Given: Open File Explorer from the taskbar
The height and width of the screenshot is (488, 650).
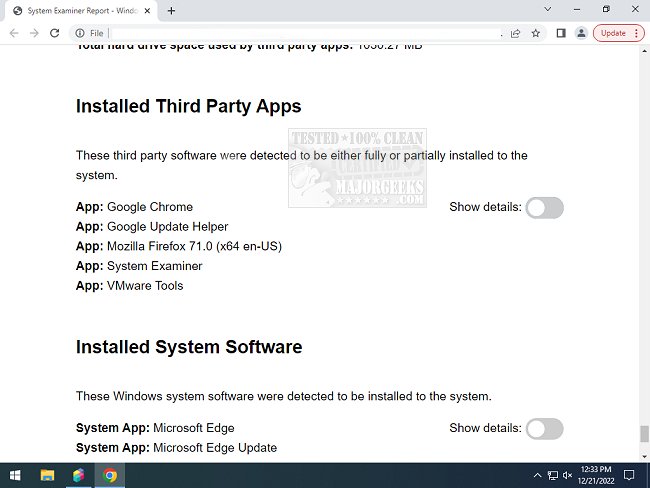Looking at the screenshot, I should click(x=47, y=475).
